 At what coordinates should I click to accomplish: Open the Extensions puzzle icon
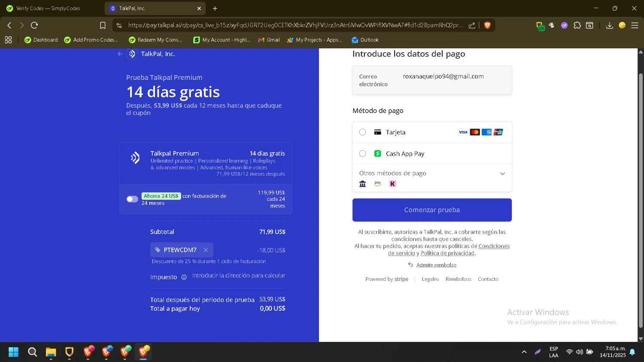pyautogui.click(x=577, y=25)
